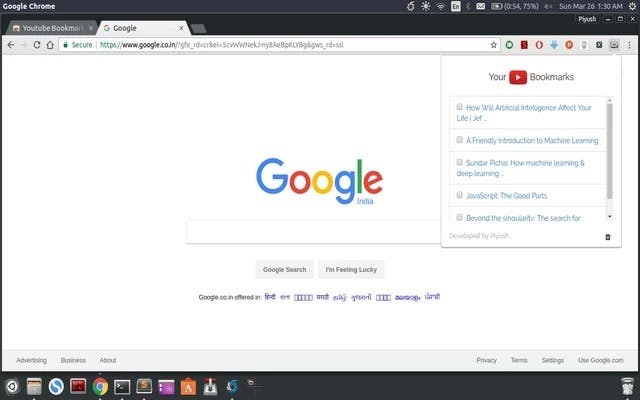Viewport: 640px width, 400px height.
Task: Check the 'A Friendly Introduction' bookmark checkbox
Action: tap(460, 140)
